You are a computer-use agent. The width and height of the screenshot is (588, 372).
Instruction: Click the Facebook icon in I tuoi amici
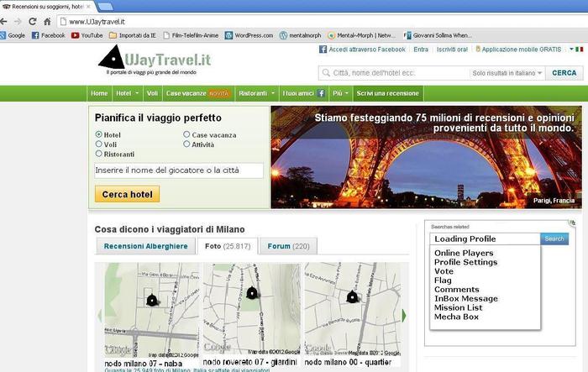click(x=321, y=93)
